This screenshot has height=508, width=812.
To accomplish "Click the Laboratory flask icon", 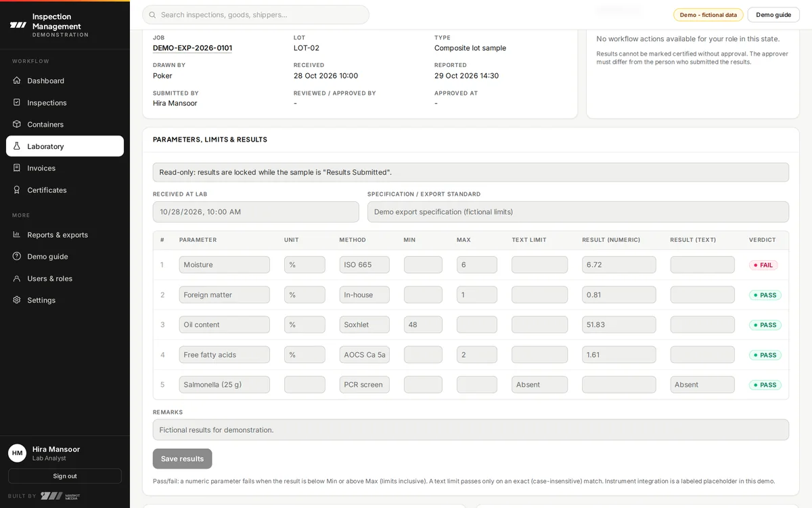I will click(x=17, y=146).
